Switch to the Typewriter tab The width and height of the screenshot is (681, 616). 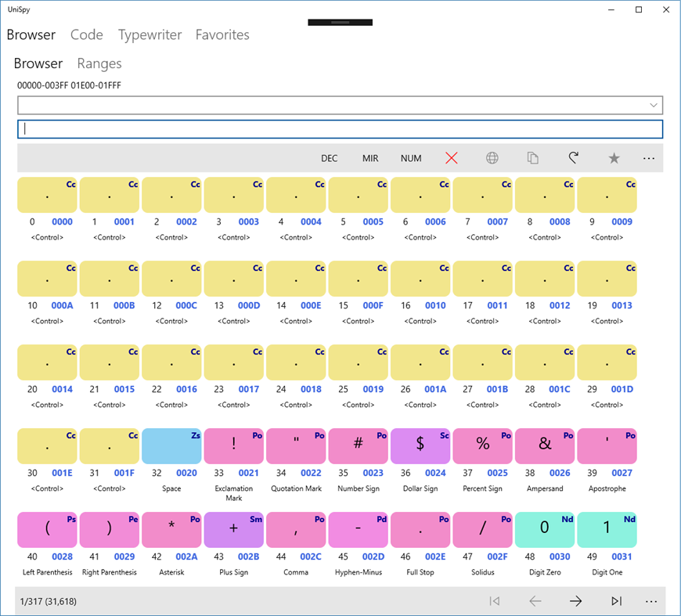coord(150,34)
